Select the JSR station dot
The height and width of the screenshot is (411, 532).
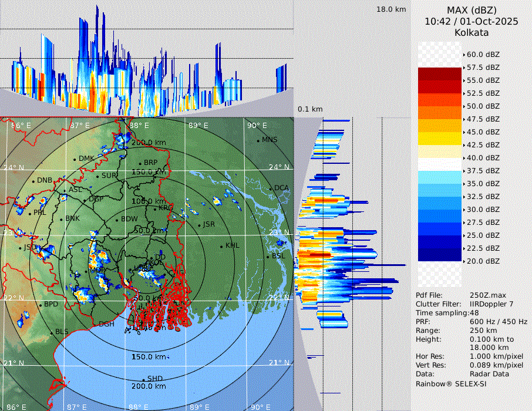200,225
